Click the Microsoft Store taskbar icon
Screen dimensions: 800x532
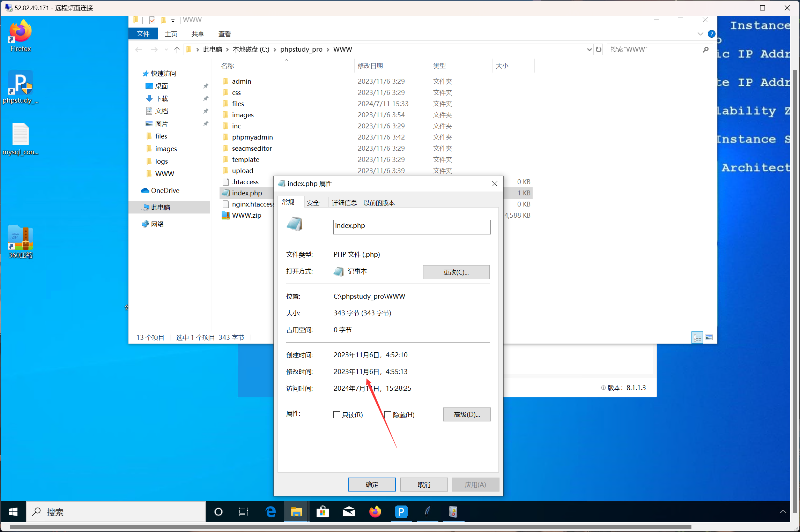(x=323, y=512)
